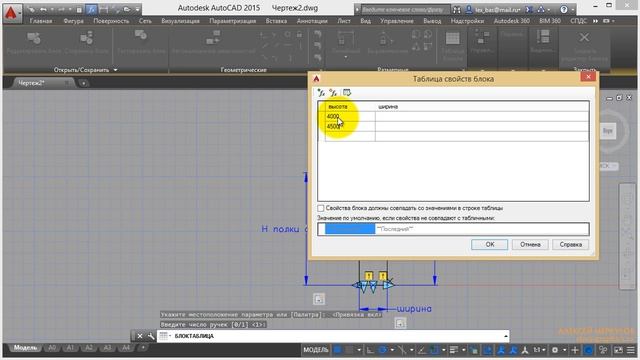This screenshot has width=640, height=360.
Task: Click the высота column header
Action: click(350, 107)
